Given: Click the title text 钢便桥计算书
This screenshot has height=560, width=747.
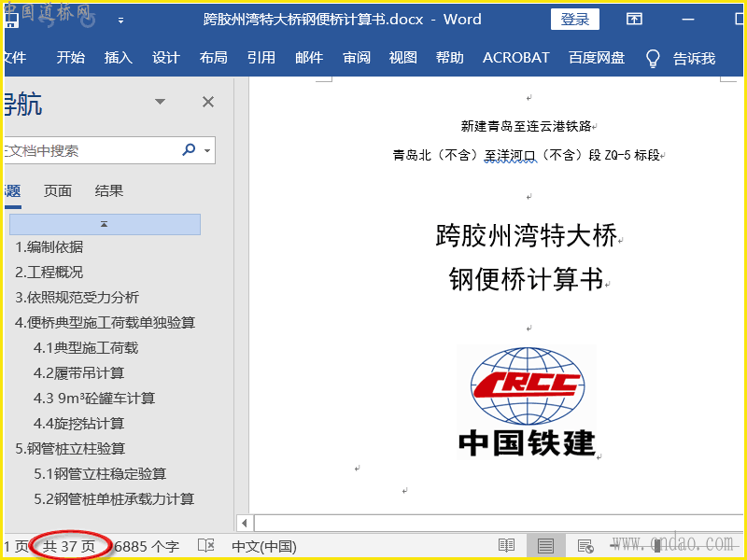Looking at the screenshot, I should [527, 279].
